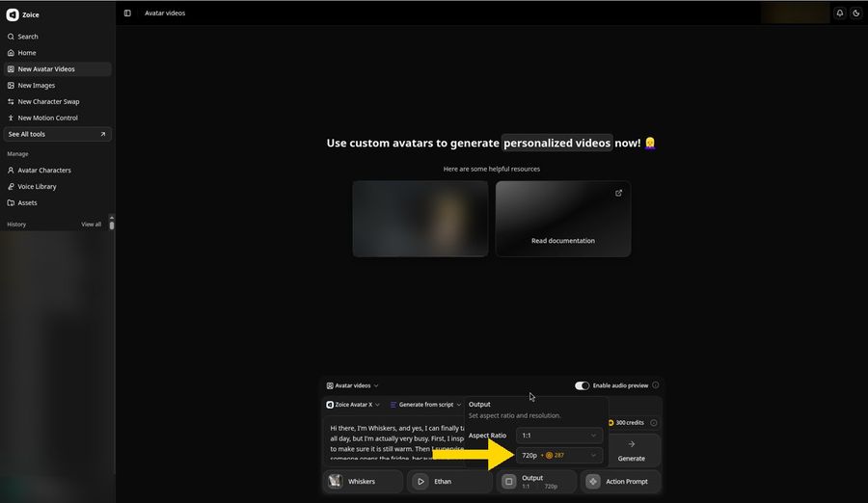Open the 720p resolution dropdown

tap(559, 456)
